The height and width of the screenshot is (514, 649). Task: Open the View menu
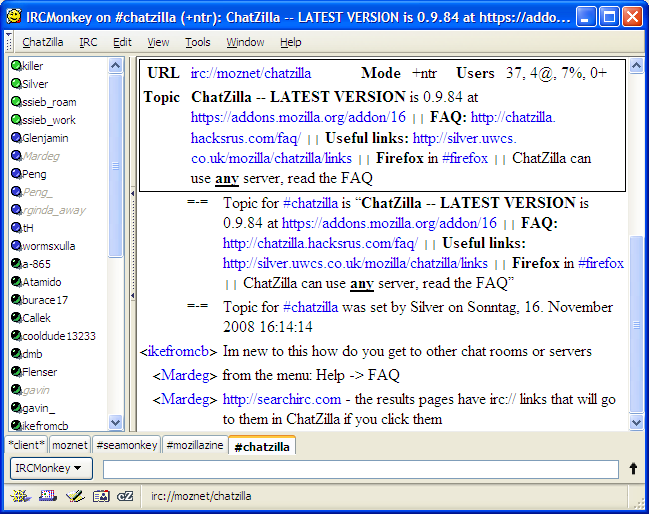[x=158, y=42]
